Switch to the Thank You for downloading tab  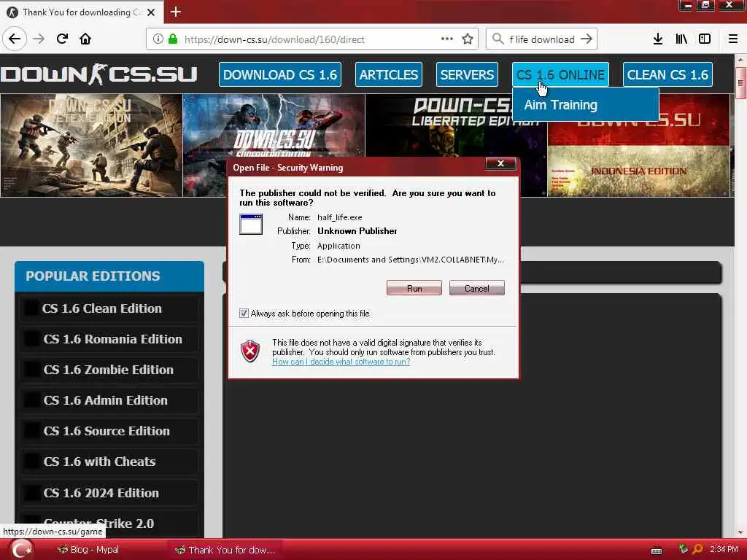click(x=82, y=12)
